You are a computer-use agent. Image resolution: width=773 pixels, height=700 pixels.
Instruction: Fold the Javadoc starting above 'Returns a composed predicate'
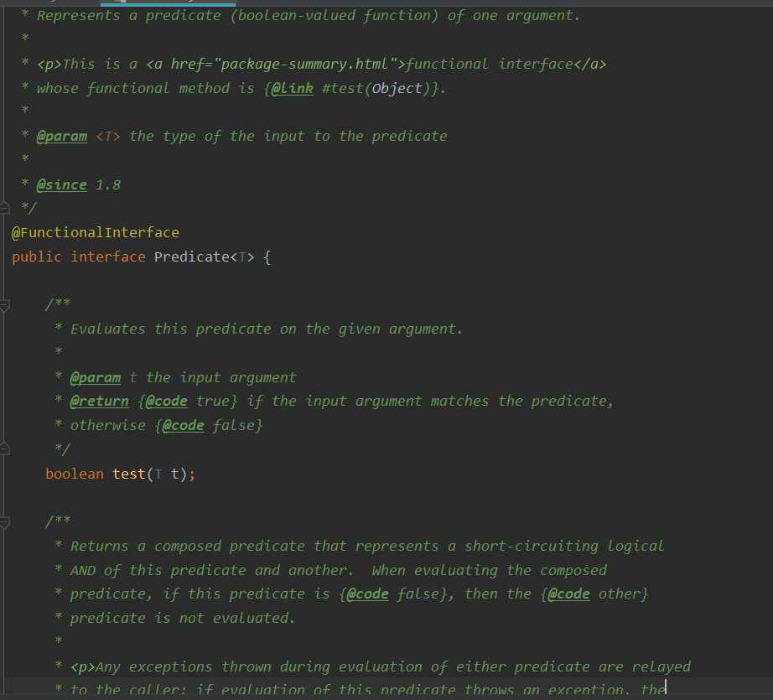[4, 522]
